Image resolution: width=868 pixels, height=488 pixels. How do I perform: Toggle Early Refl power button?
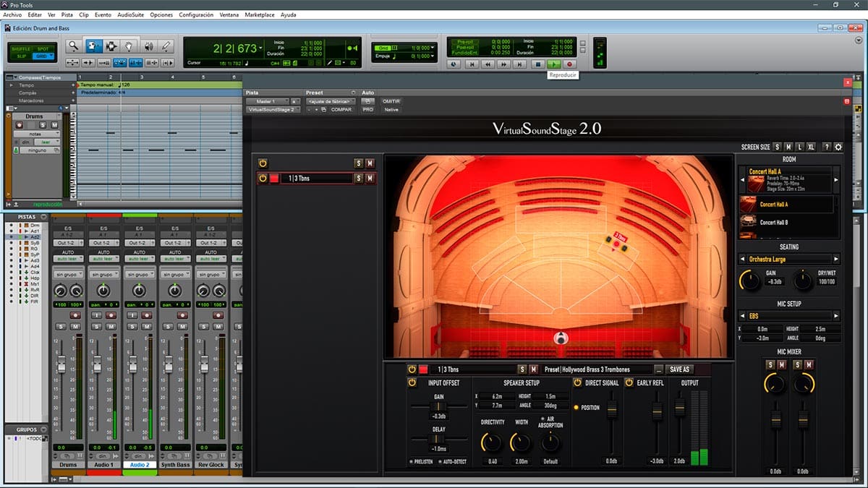click(x=628, y=382)
